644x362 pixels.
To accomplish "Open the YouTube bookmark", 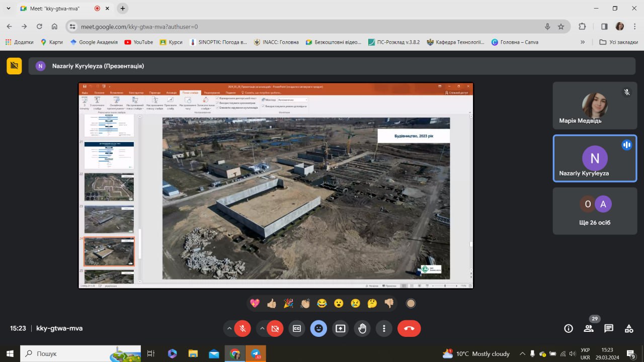I will [138, 42].
